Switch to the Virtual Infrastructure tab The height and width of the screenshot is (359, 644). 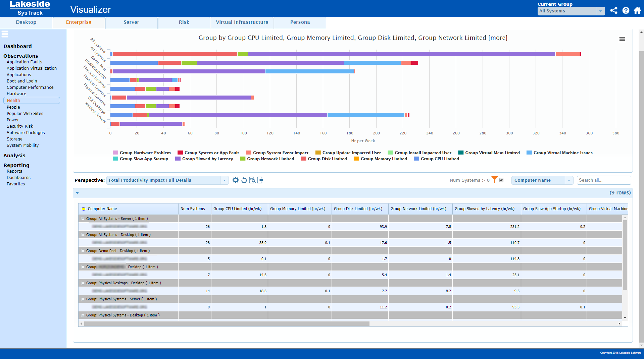[x=242, y=22]
